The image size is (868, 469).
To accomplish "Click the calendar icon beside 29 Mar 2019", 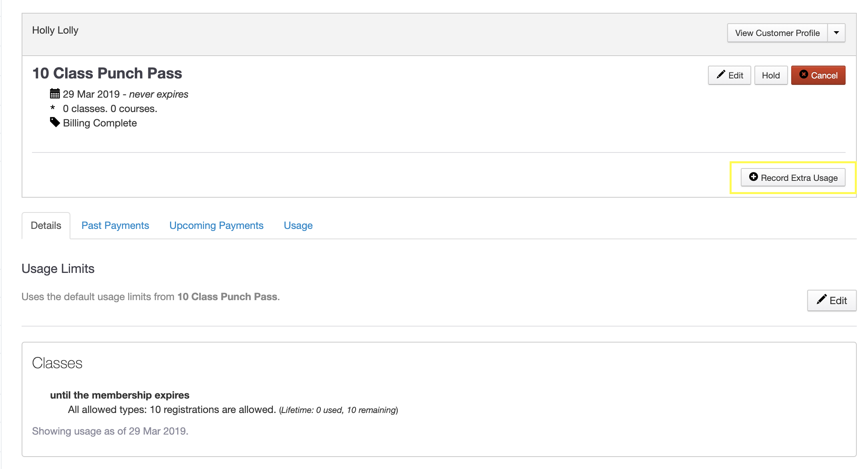I will click(55, 94).
